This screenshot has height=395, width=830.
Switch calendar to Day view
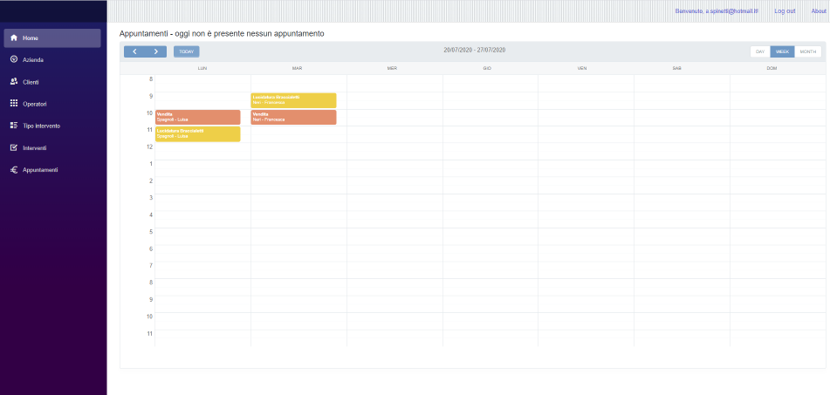(x=760, y=51)
